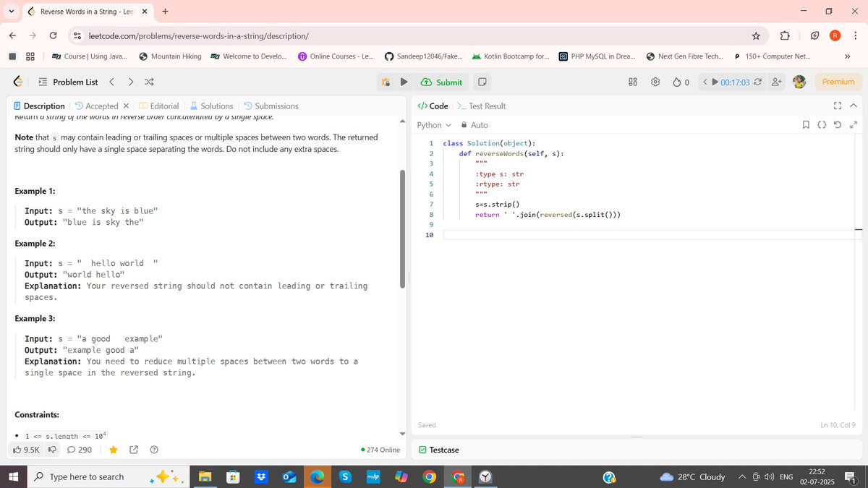The image size is (868, 488).
Task: Share the problem link icon
Action: [x=134, y=450]
